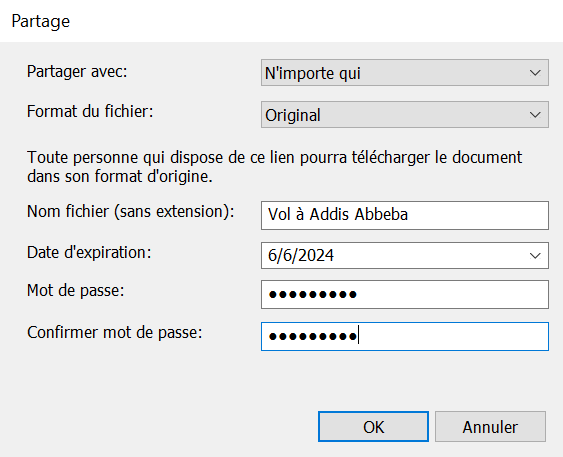Click the Format du fichier label
The height and width of the screenshot is (457, 563).
[x=90, y=111]
